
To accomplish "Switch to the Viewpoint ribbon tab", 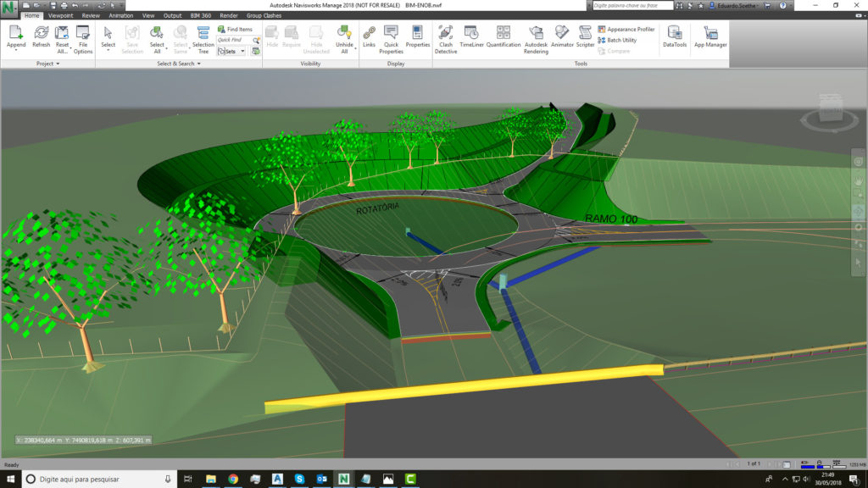I will point(60,15).
